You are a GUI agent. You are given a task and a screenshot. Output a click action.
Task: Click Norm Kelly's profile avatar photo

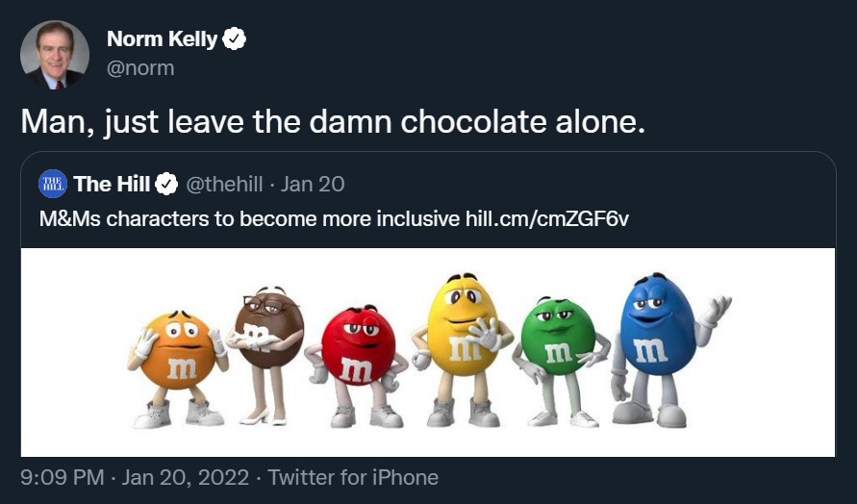coord(54,55)
